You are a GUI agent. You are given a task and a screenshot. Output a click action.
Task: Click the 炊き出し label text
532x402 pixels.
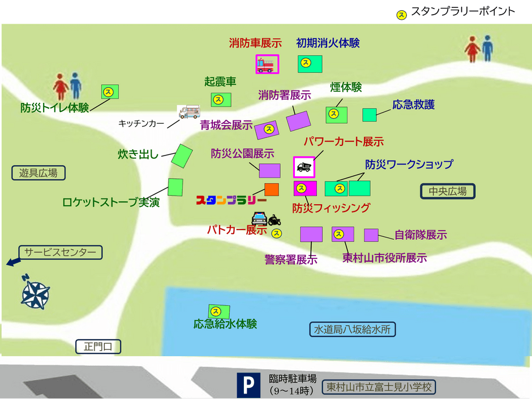(x=138, y=154)
